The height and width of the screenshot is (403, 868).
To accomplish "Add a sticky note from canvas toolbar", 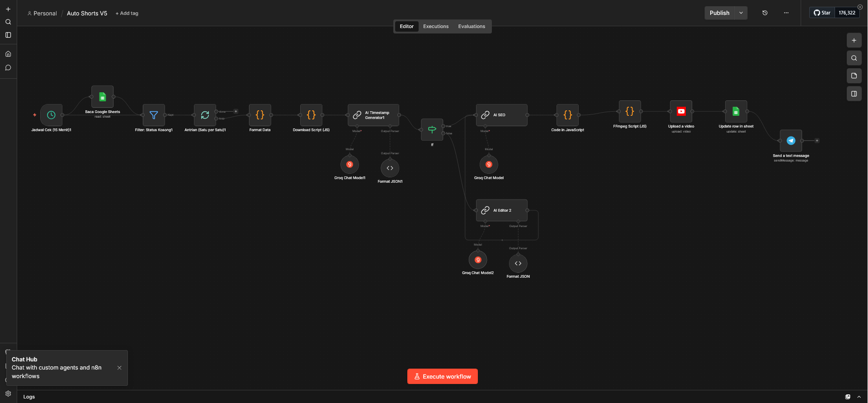I will point(854,76).
